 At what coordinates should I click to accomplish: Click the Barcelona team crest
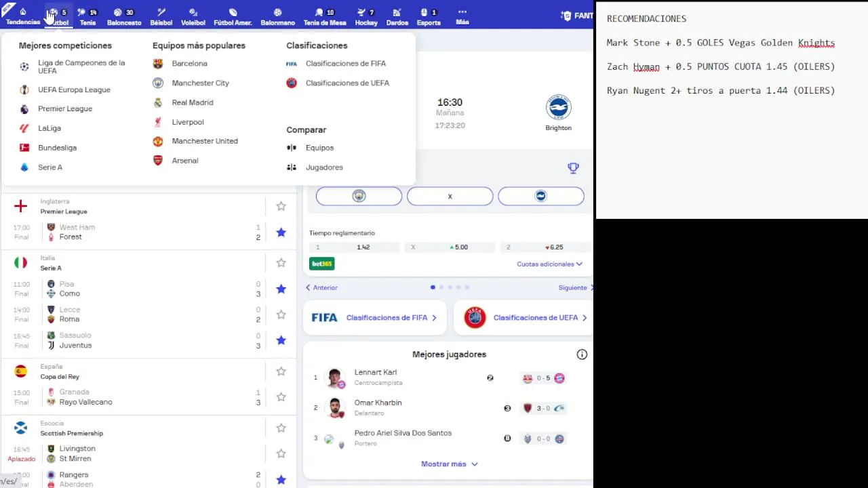[x=158, y=64]
